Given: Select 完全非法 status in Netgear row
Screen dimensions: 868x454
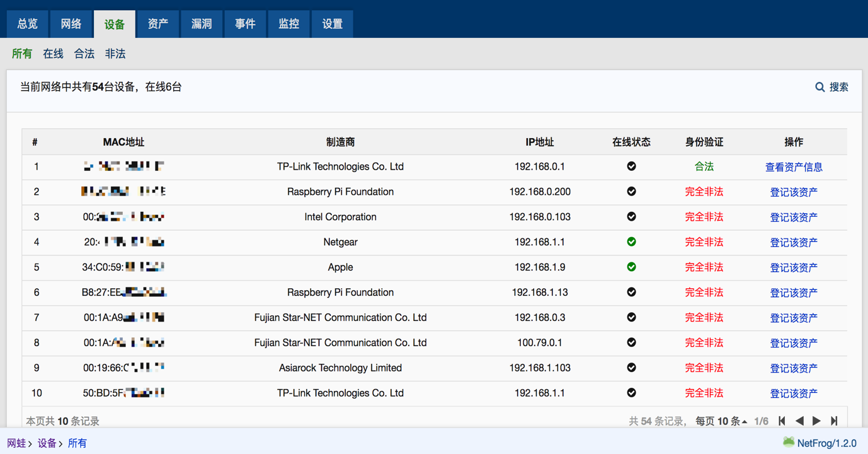Looking at the screenshot, I should [x=704, y=242].
